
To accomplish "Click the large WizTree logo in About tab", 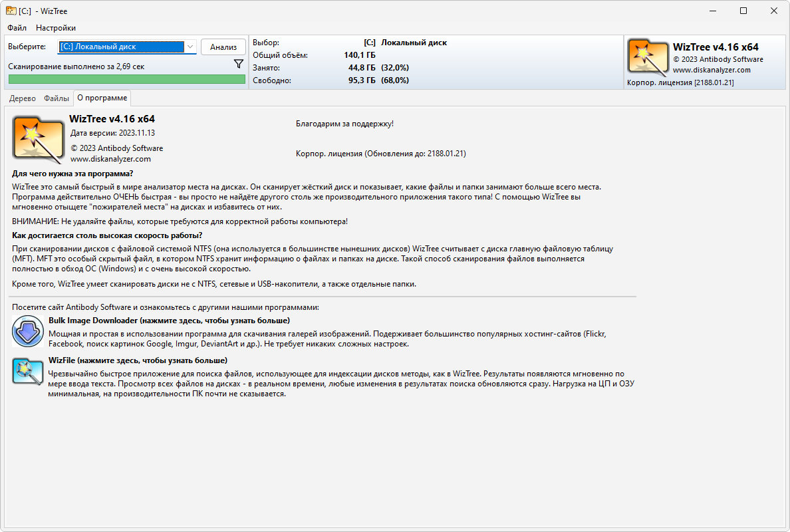I will click(39, 140).
